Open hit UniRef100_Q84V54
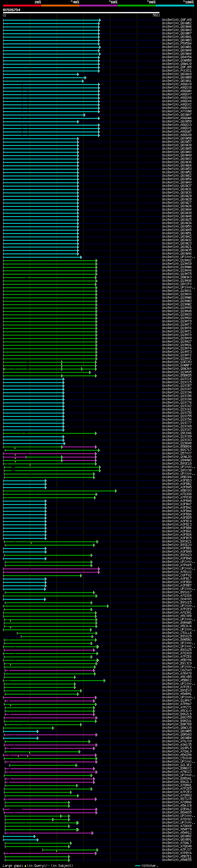 click(x=177, y=57)
